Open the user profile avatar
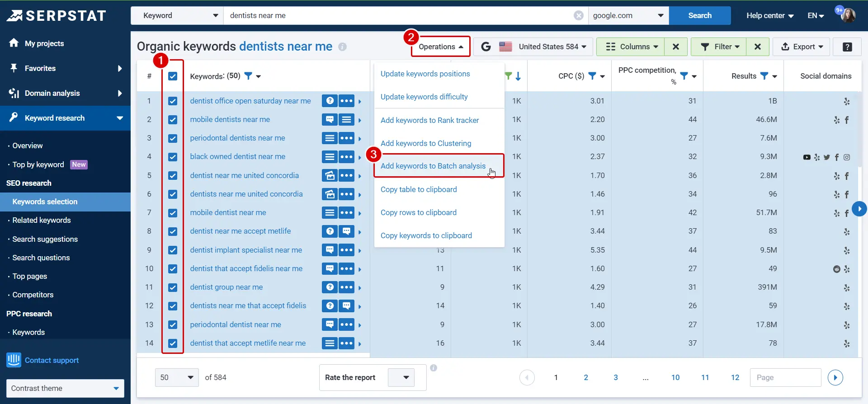Viewport: 868px width, 404px height. pyautogui.click(x=848, y=15)
